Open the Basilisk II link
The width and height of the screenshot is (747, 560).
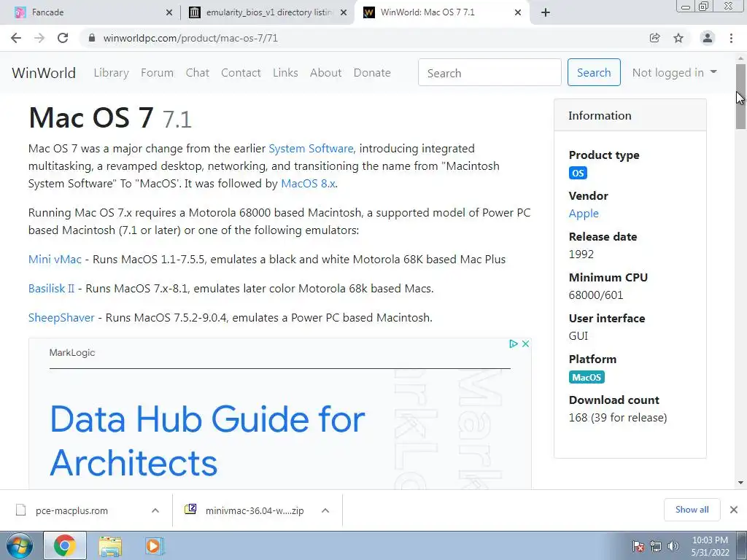[51, 289]
